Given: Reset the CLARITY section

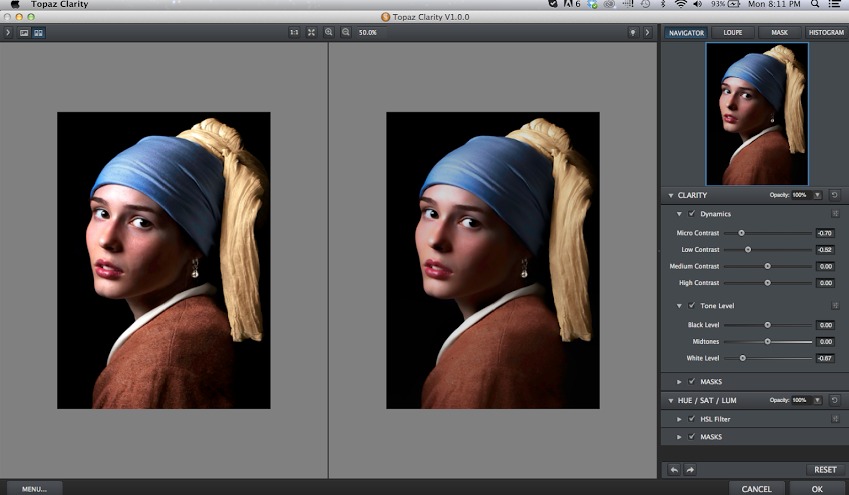Looking at the screenshot, I should (834, 195).
